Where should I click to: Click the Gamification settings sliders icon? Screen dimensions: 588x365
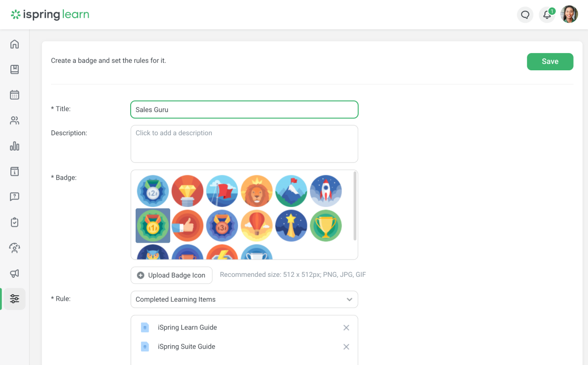pyautogui.click(x=14, y=299)
